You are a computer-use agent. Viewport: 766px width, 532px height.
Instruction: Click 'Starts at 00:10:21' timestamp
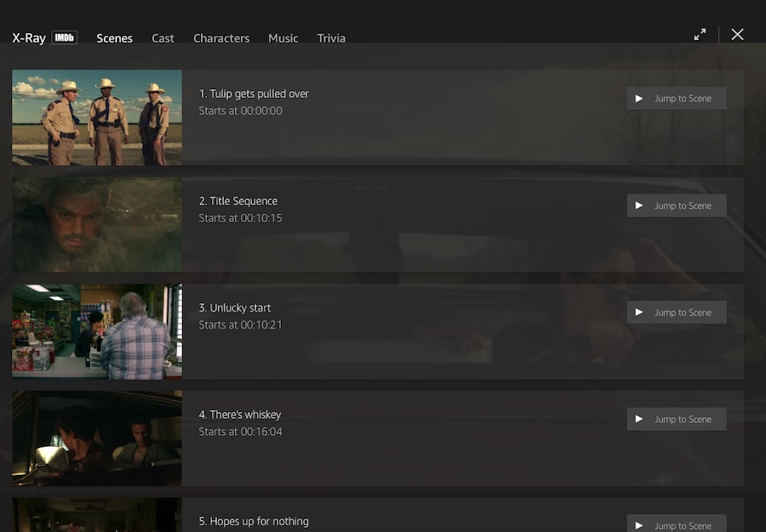pos(240,325)
